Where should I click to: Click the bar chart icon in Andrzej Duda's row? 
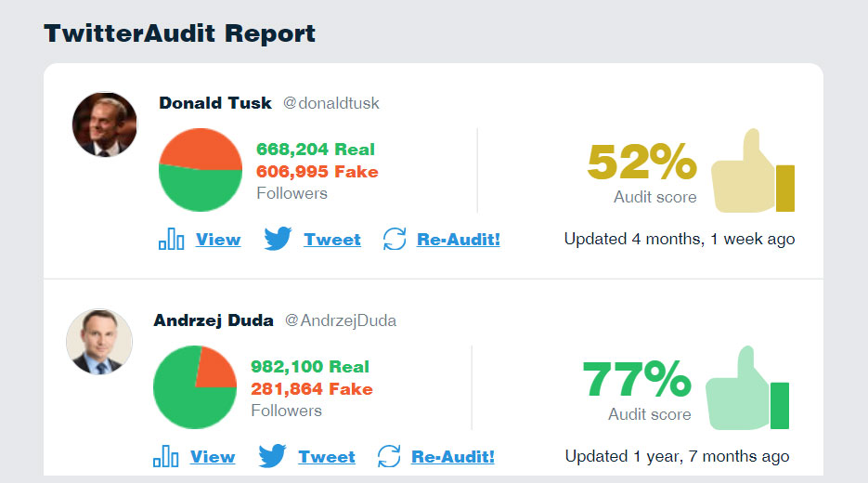coord(165,456)
